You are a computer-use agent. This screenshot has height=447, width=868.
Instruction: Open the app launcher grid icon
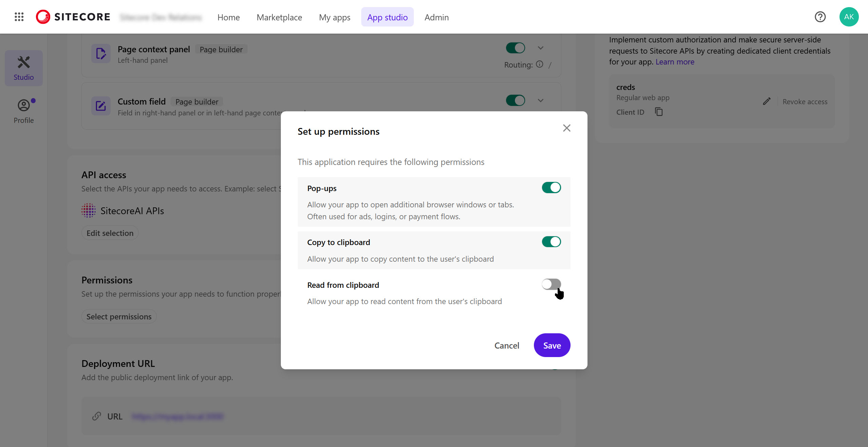(x=19, y=17)
